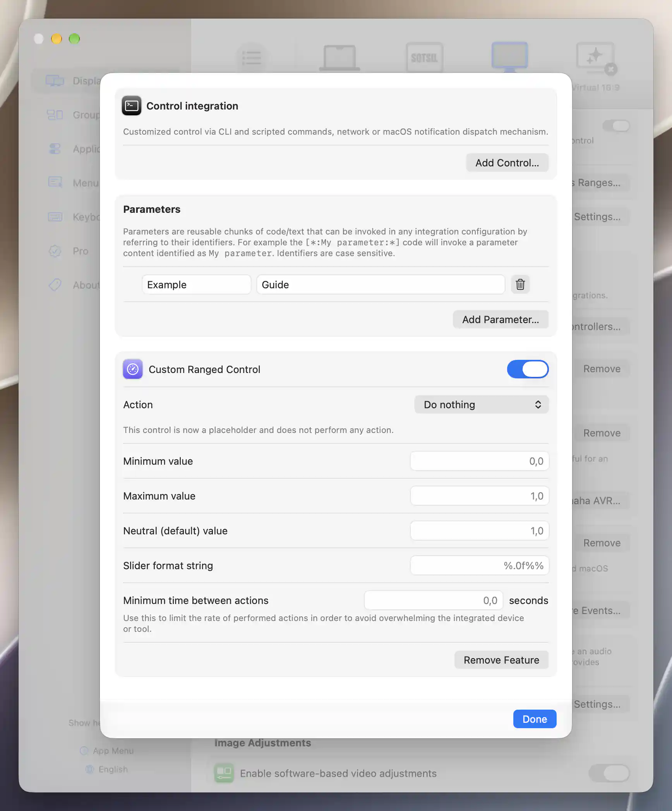Image resolution: width=672 pixels, height=811 pixels.
Task: Turn off the Custom Ranged Control switch
Action: 528,369
